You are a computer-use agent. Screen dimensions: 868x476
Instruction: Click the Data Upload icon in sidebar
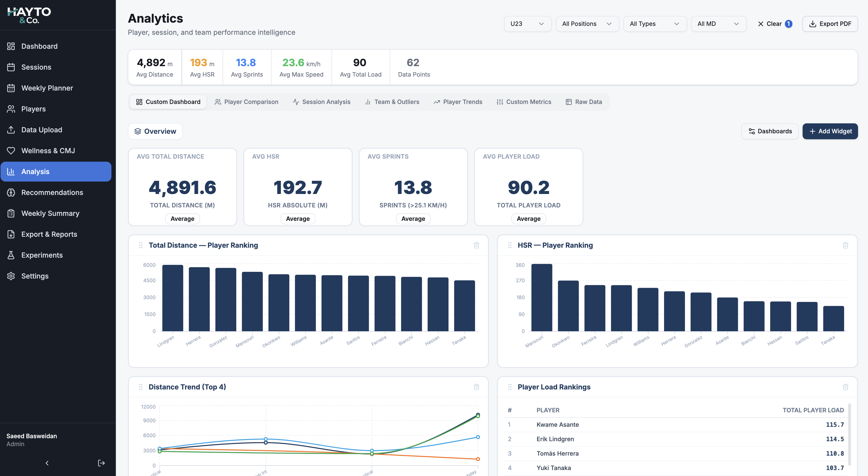click(x=11, y=130)
